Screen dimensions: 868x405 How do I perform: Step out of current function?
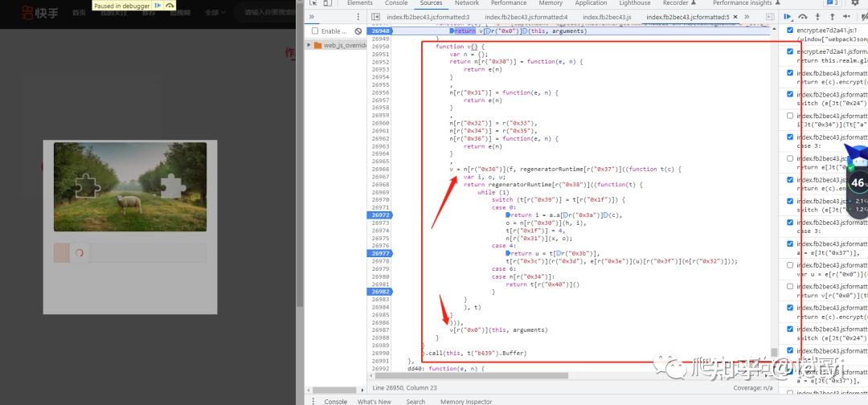click(x=832, y=17)
